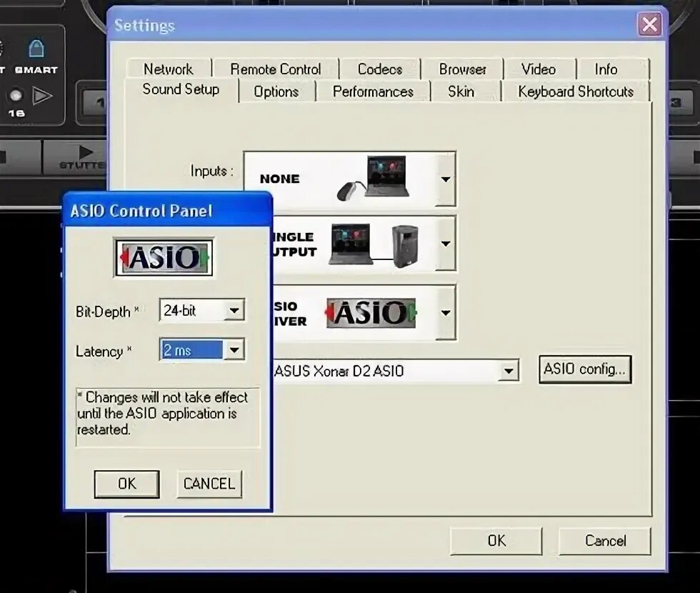Switch to the Network tab
The height and width of the screenshot is (593, 700).
point(169,69)
